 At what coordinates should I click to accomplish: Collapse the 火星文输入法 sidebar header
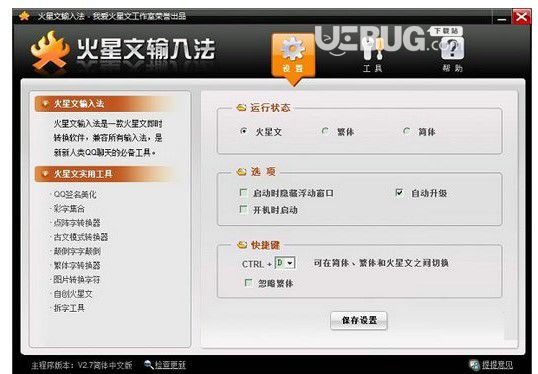click(106, 104)
